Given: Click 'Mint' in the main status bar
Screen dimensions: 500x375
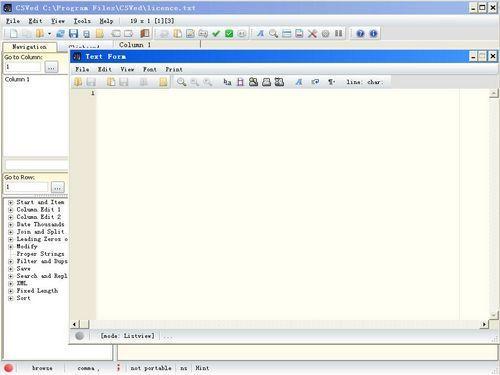Looking at the screenshot, I should pyautogui.click(x=202, y=368).
